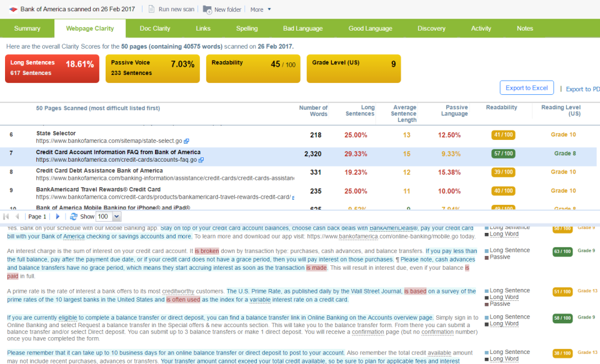Click the Passive Voice 7.03% score tile
The height and width of the screenshot is (364, 600).
[x=152, y=68]
